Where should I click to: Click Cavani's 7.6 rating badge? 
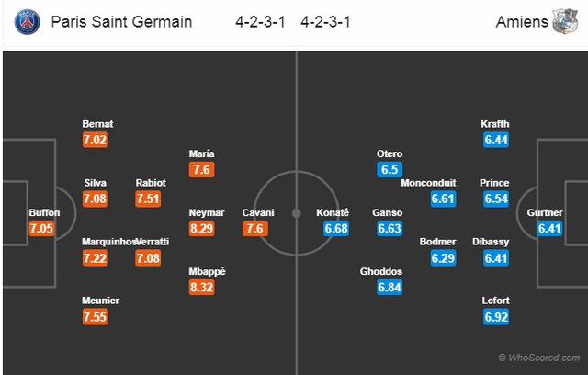coord(255,228)
